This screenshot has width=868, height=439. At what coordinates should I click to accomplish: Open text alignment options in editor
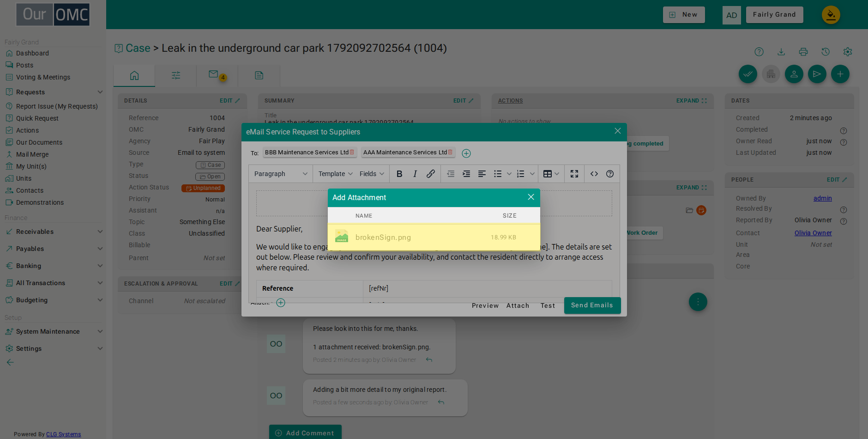[x=482, y=174]
